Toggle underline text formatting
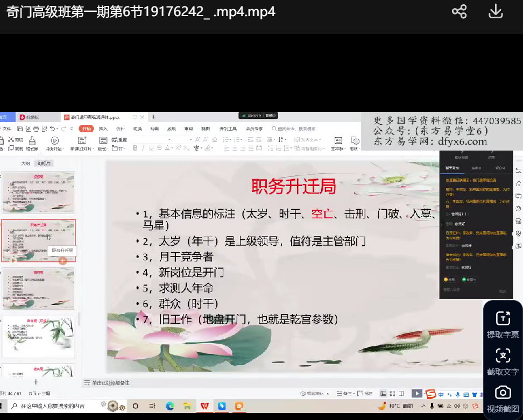Viewport: 523px width, 420px height. (x=151, y=148)
